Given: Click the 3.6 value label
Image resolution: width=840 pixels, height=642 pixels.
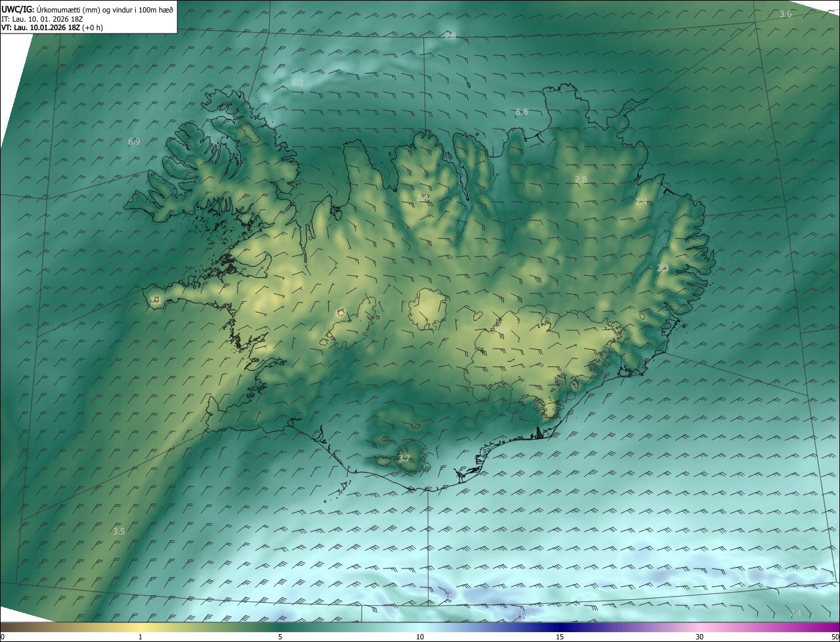Looking at the screenshot, I should coord(786,14).
